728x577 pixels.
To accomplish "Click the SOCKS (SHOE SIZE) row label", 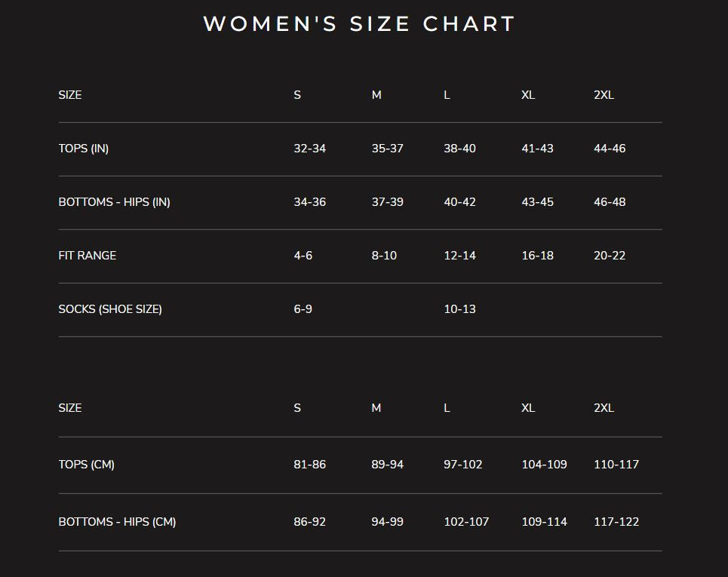I will tap(110, 309).
